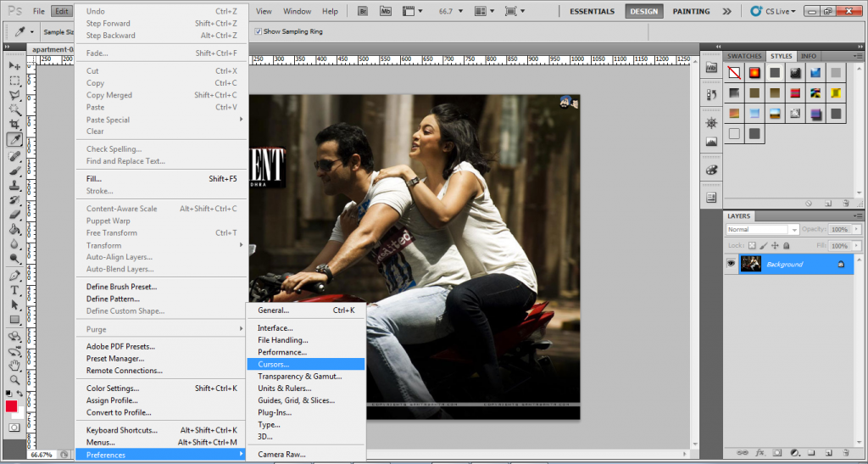Viewport: 868px width, 464px height.
Task: Select the Dodge tool
Action: pos(15,258)
